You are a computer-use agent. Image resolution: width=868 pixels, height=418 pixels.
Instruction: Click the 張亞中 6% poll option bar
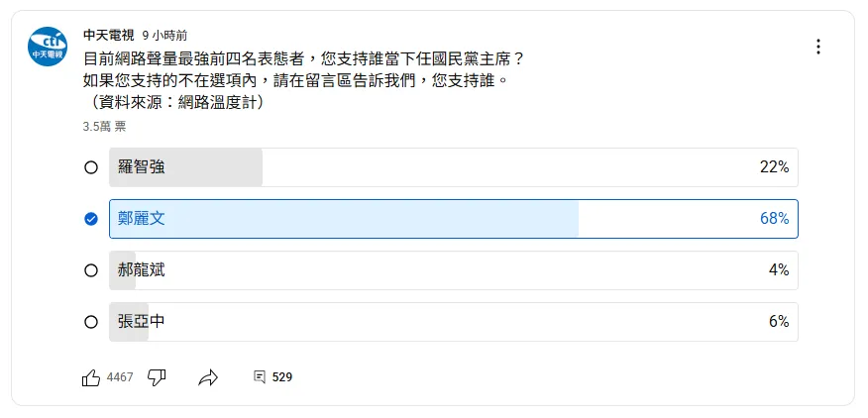(x=453, y=322)
